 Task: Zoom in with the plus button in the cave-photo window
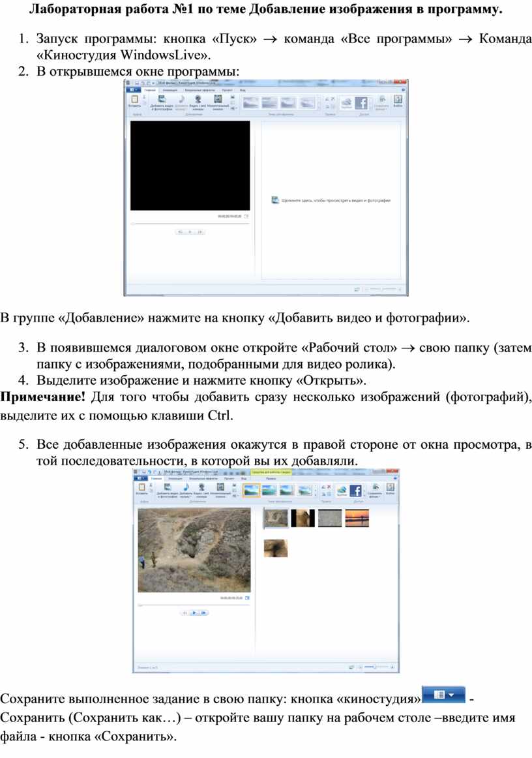392,667
